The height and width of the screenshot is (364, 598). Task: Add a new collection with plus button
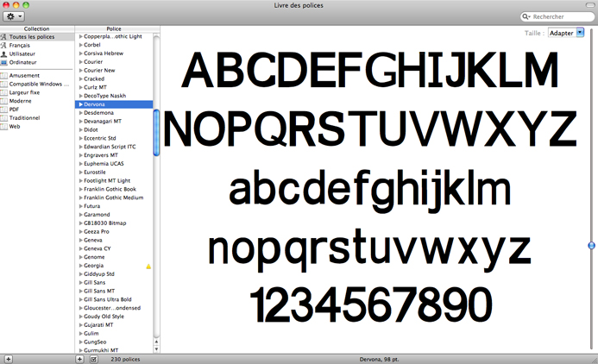click(9, 359)
